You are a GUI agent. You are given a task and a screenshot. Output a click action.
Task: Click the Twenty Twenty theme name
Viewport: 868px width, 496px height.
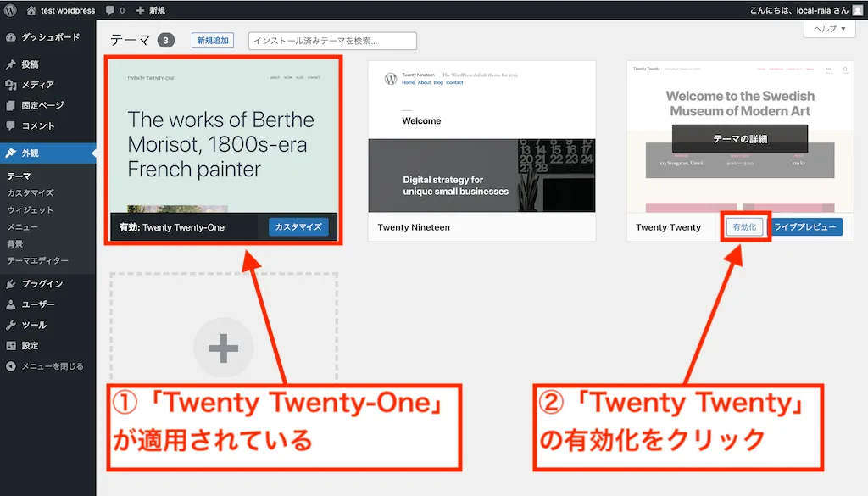pyautogui.click(x=668, y=227)
